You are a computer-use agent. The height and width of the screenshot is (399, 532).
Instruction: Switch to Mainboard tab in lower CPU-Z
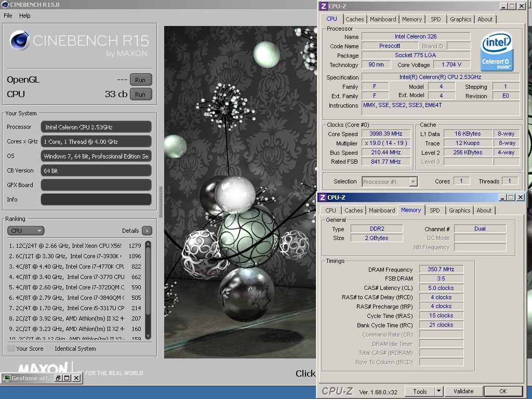tap(382, 210)
